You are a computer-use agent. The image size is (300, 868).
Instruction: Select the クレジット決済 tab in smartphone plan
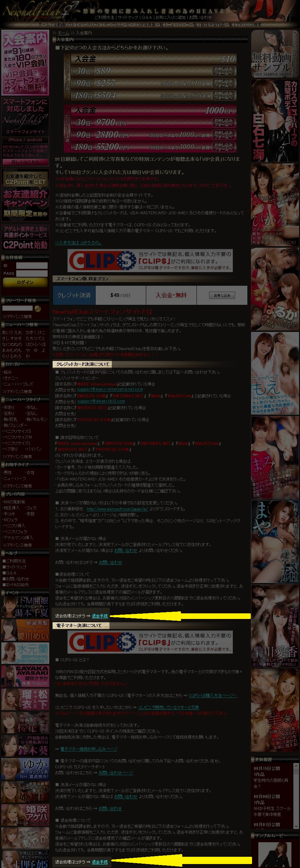point(74,295)
